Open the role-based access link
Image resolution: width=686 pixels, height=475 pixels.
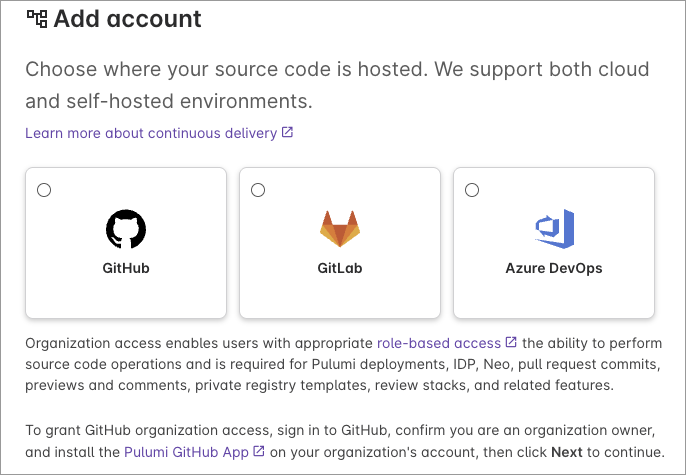pos(439,343)
